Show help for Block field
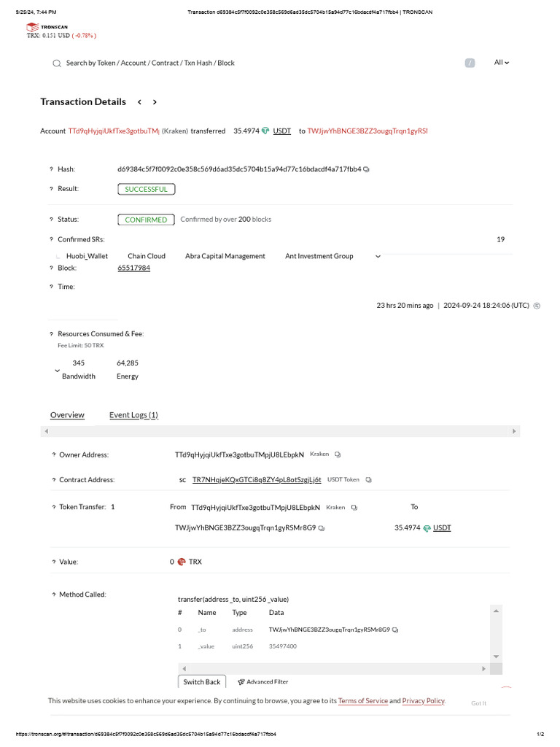This screenshot has width=560, height=747. pyautogui.click(x=52, y=268)
